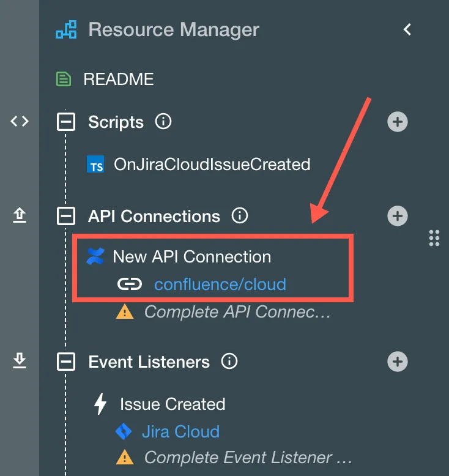The height and width of the screenshot is (476, 449).
Task: Click the Resource Manager tree icon
Action: click(66, 30)
